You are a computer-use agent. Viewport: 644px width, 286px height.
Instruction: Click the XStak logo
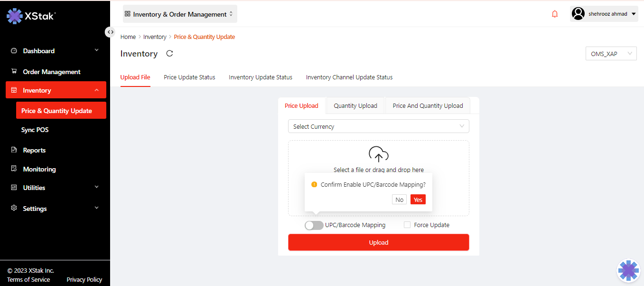click(x=31, y=16)
